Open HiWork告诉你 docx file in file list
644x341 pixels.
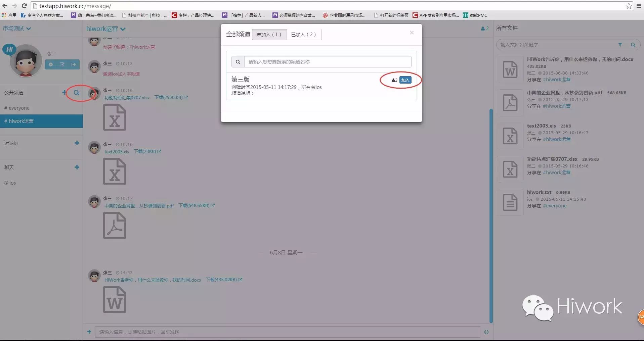pos(580,59)
